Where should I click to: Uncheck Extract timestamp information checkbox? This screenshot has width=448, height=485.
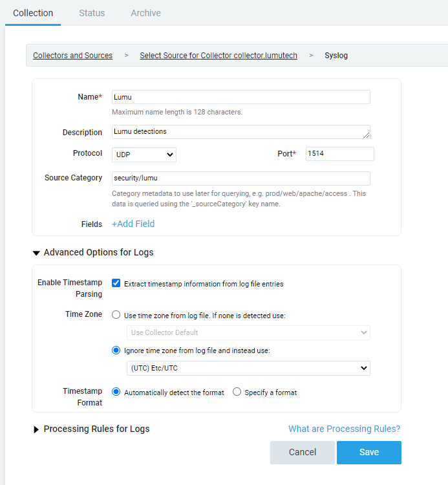click(116, 283)
